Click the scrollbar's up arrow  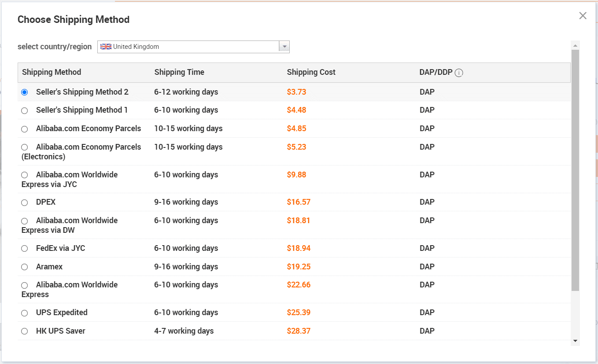(x=575, y=45)
